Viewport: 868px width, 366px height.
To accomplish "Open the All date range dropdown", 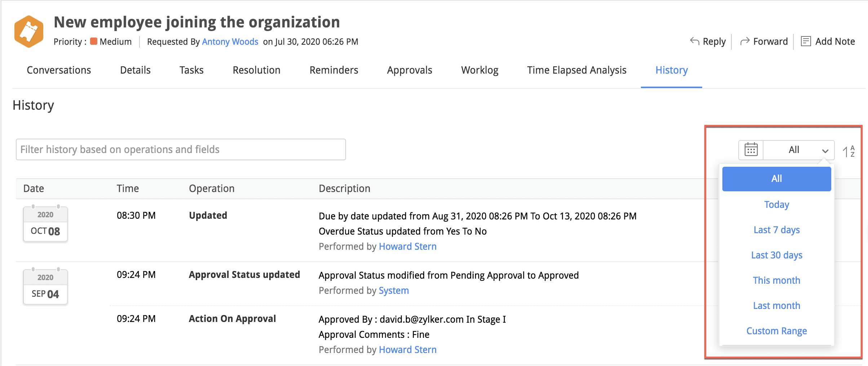I will click(x=799, y=150).
